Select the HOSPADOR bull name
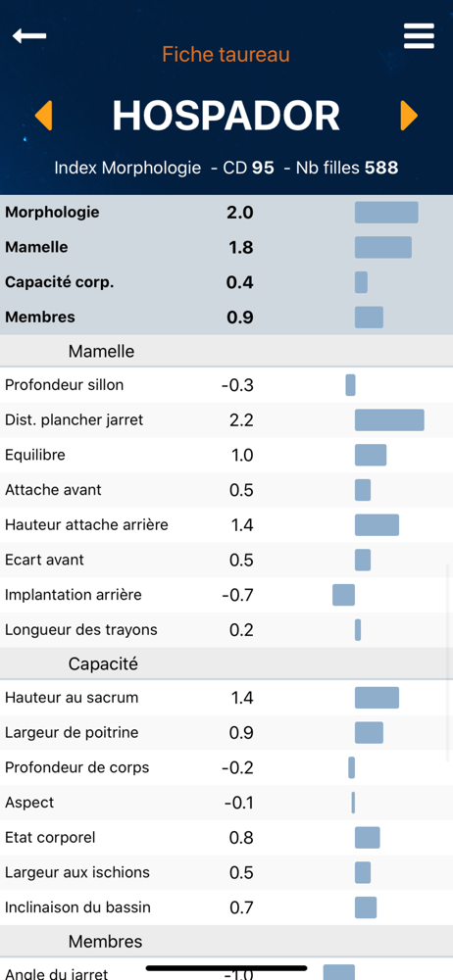 point(226,116)
